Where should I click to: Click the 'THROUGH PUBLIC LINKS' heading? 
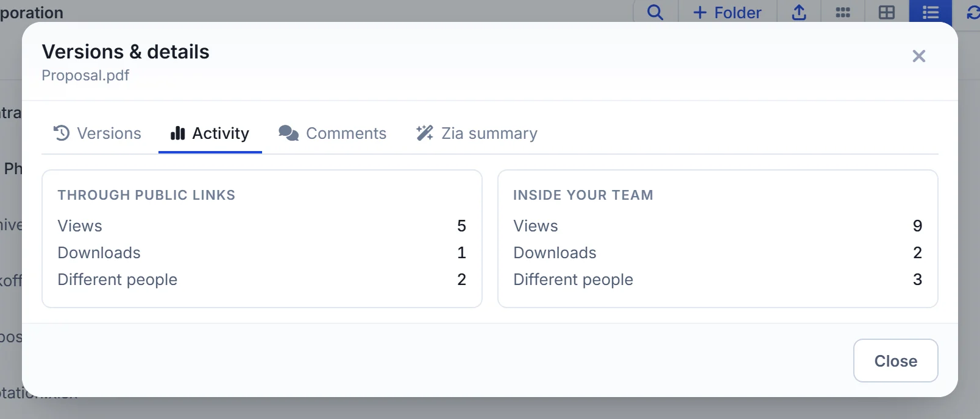[146, 195]
